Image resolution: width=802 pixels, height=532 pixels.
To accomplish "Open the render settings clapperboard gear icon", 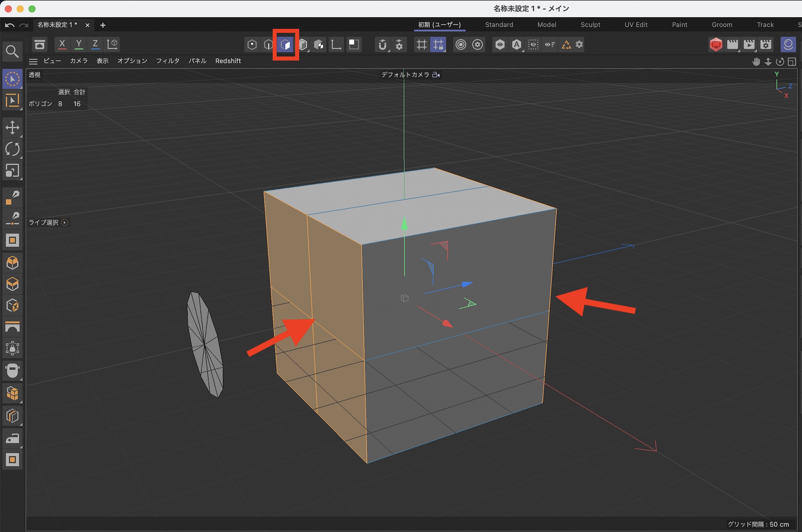I will pos(766,45).
